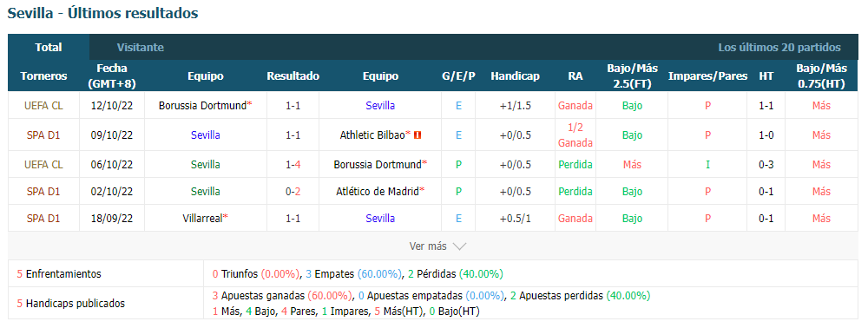
Task: Click the Bajo/Más 2.5(FT) column header
Action: tap(632, 76)
